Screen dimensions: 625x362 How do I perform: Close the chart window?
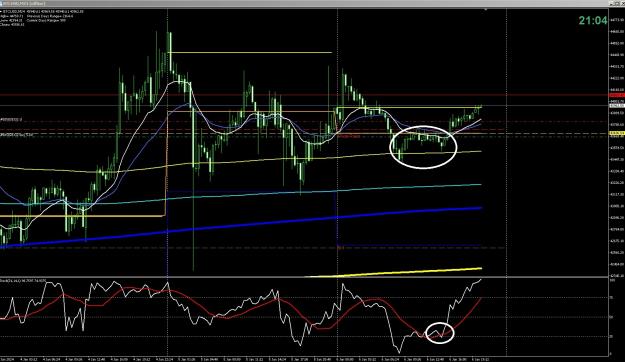point(623,4)
